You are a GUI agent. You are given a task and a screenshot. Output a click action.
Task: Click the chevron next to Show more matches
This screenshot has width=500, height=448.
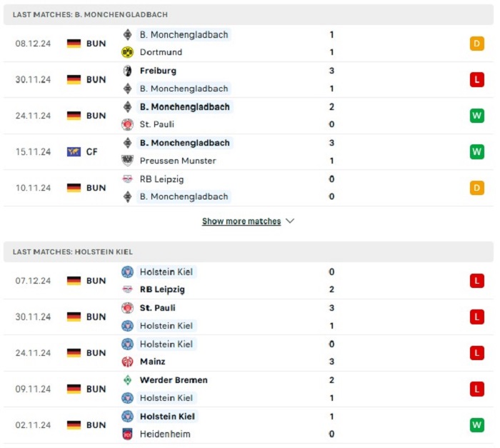pos(290,221)
